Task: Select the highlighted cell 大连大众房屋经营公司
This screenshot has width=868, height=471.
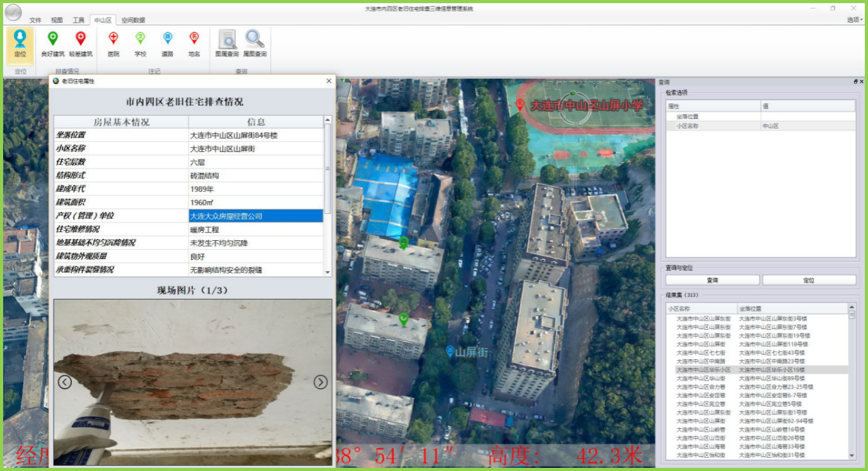Action: [255, 216]
